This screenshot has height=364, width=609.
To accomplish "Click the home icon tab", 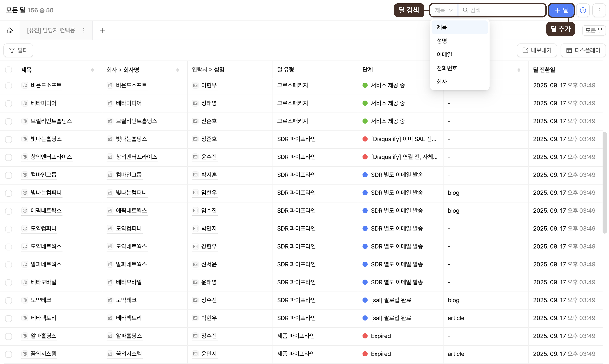I will click(x=10, y=30).
